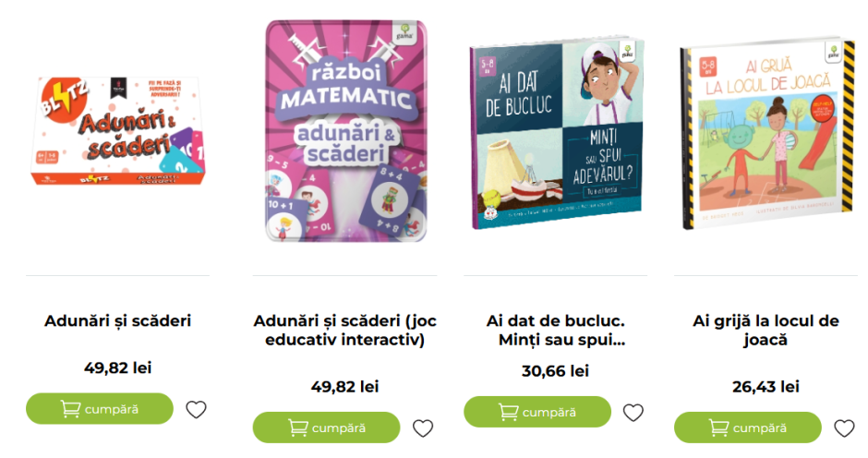Buy the război matematic game via cumpără
The image size is (868, 458).
tap(327, 428)
